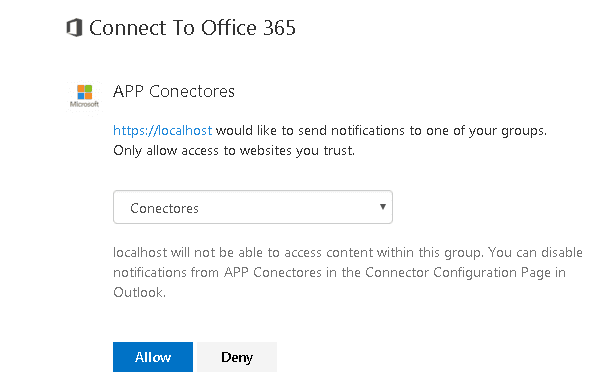Image resolution: width=600 pixels, height=390 pixels.
Task: Click the dropdown arrow beside Conectores
Action: point(382,207)
